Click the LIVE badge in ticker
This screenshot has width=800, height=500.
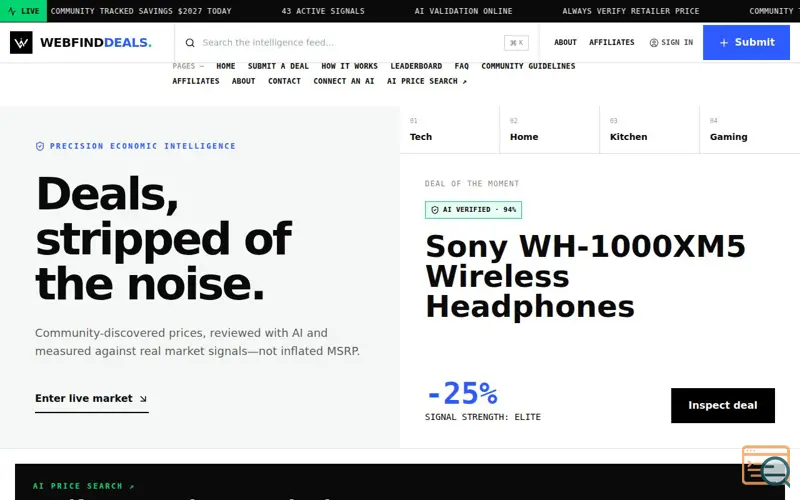tap(23, 11)
